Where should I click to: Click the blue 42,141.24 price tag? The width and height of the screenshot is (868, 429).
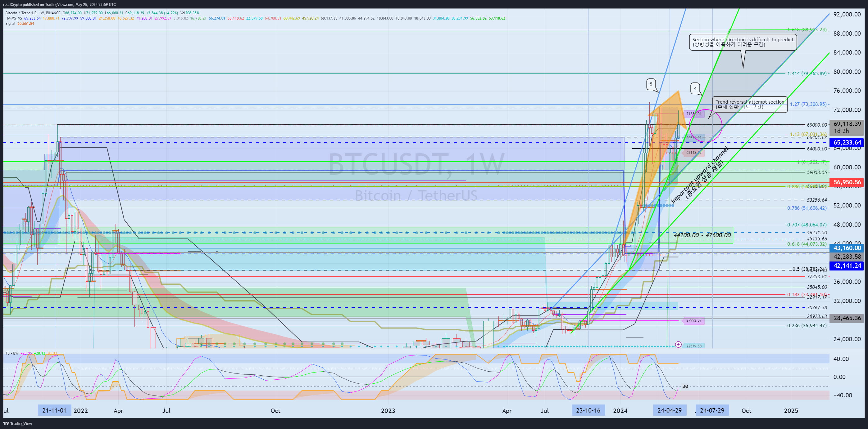(847, 266)
